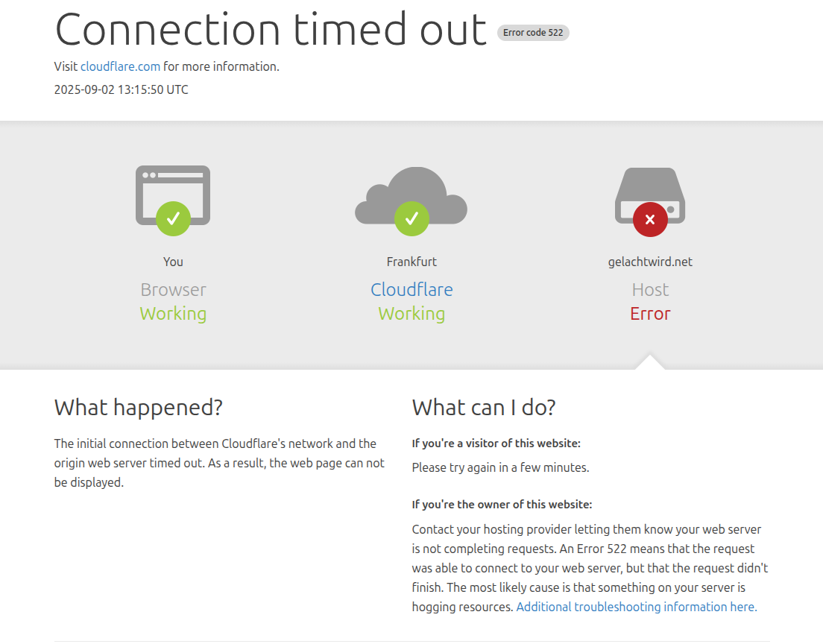Open the cloudflare.com link

[120, 66]
